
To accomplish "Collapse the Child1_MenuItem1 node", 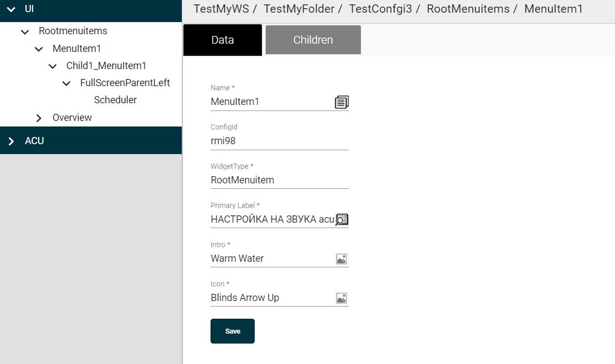I will point(52,66).
